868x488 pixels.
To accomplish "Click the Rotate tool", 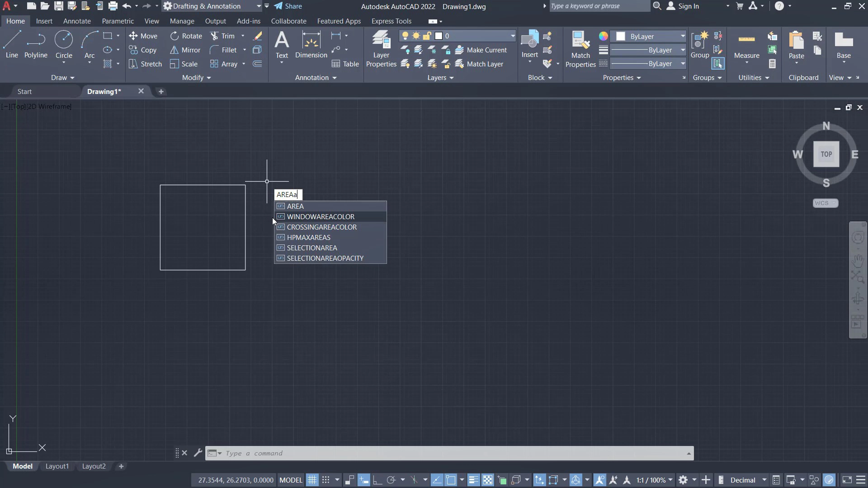I will (186, 36).
